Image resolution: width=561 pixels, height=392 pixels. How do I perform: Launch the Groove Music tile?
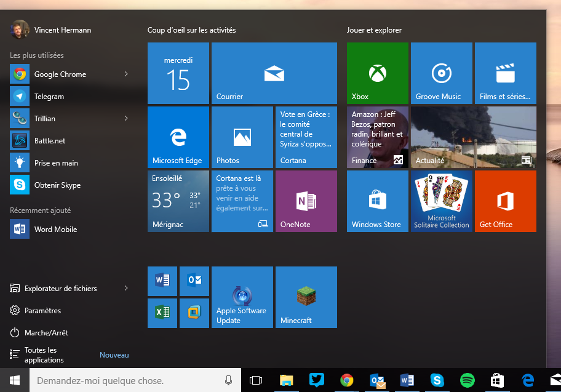pyautogui.click(x=442, y=73)
